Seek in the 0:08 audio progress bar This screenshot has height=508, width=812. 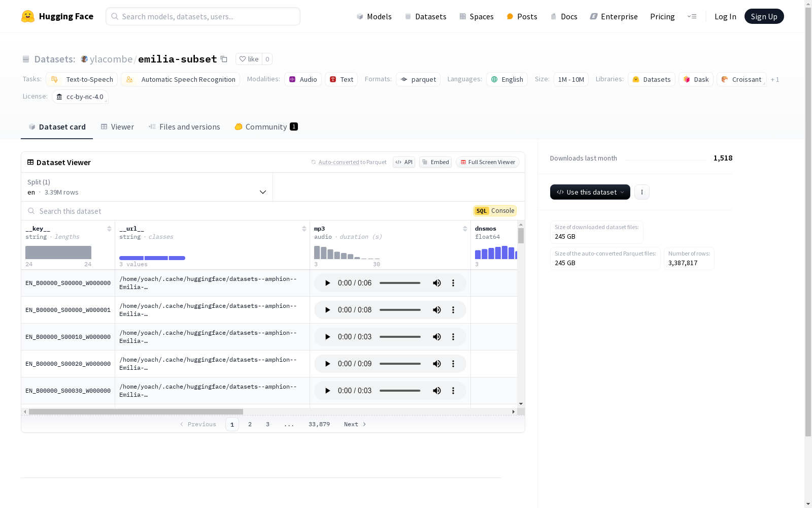coord(400,310)
